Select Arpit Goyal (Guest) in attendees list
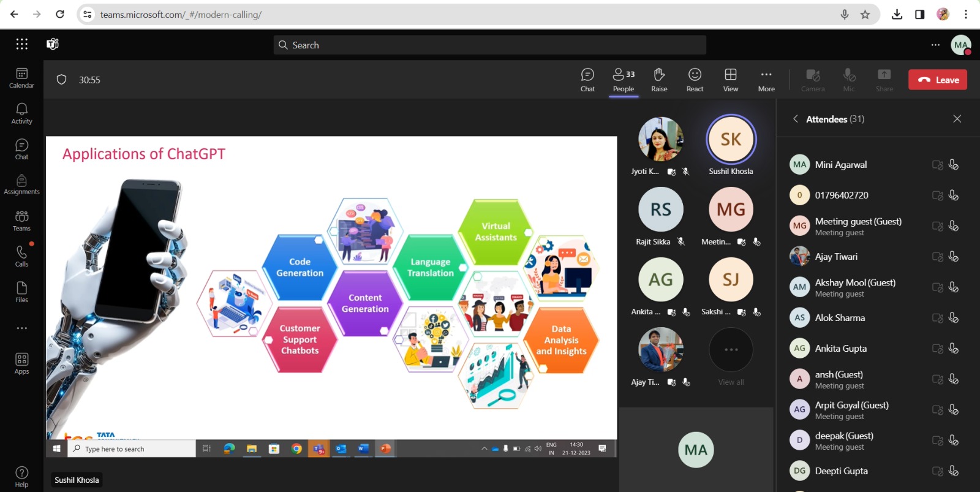 [x=851, y=410]
